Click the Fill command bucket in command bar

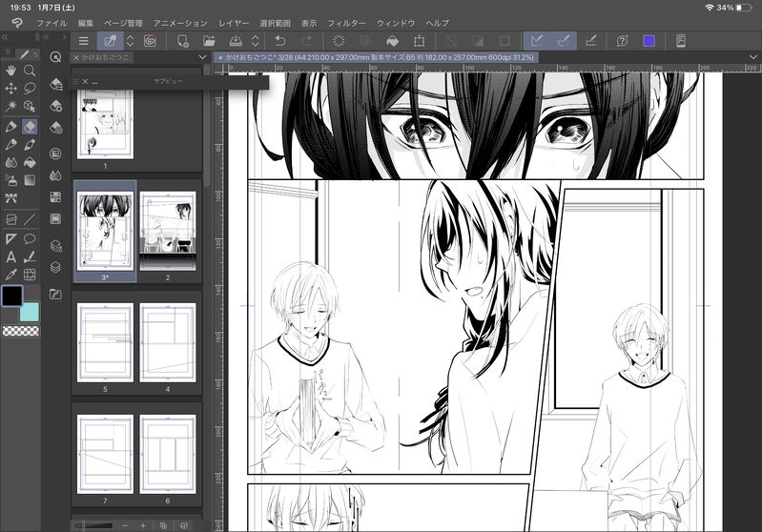[392, 41]
